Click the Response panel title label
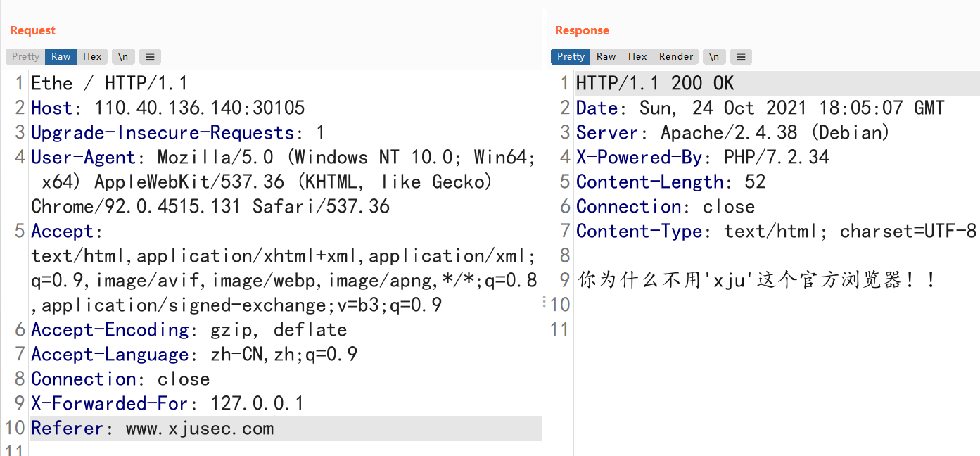 click(x=582, y=30)
